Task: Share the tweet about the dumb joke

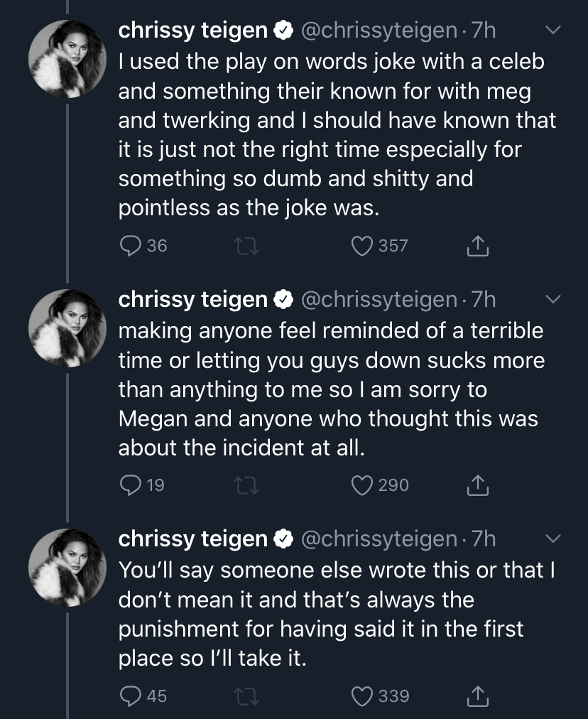Action: (478, 246)
